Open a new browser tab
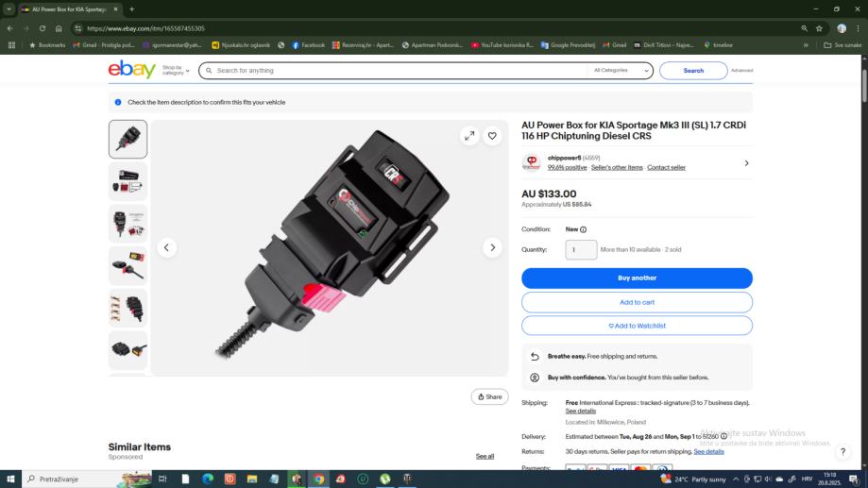Screen dimensions: 868x488 (131, 8)
